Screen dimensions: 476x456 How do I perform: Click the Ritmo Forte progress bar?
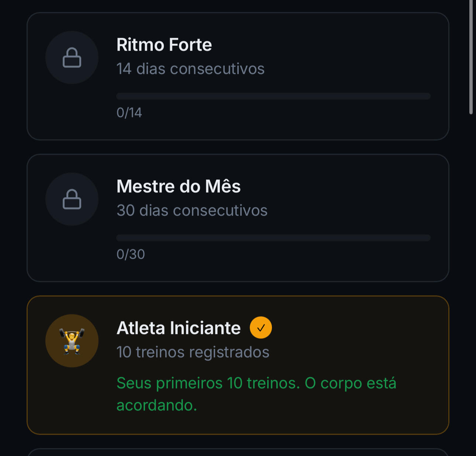pos(273,96)
